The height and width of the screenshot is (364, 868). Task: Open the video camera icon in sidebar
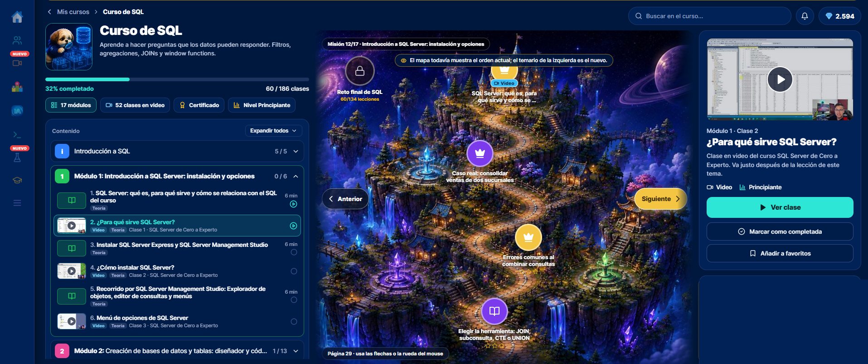[17, 63]
